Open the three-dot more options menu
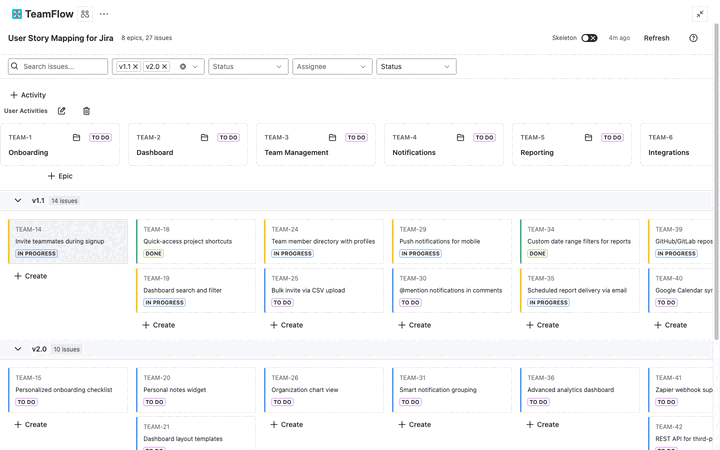 [x=104, y=14]
